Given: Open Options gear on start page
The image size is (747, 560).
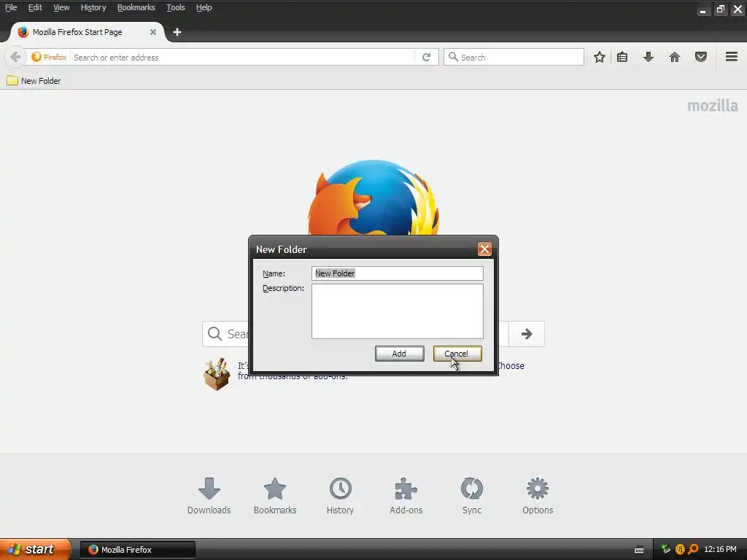Looking at the screenshot, I should pos(538,496).
